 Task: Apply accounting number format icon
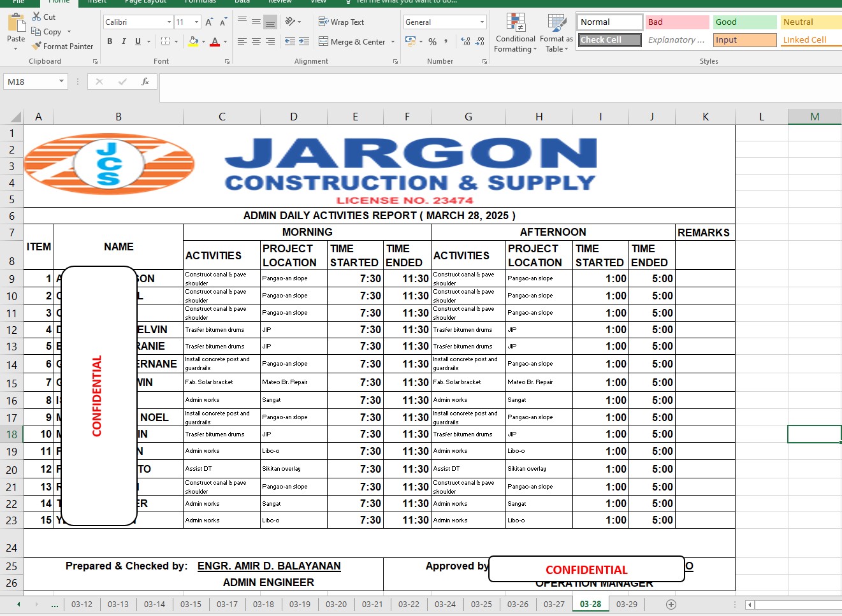coord(411,41)
